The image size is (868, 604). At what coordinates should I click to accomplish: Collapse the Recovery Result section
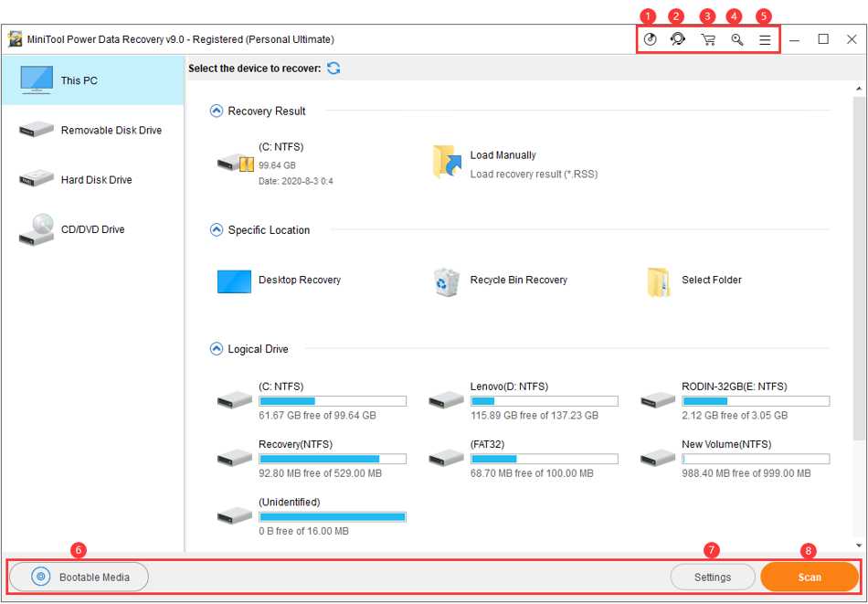pyautogui.click(x=216, y=111)
